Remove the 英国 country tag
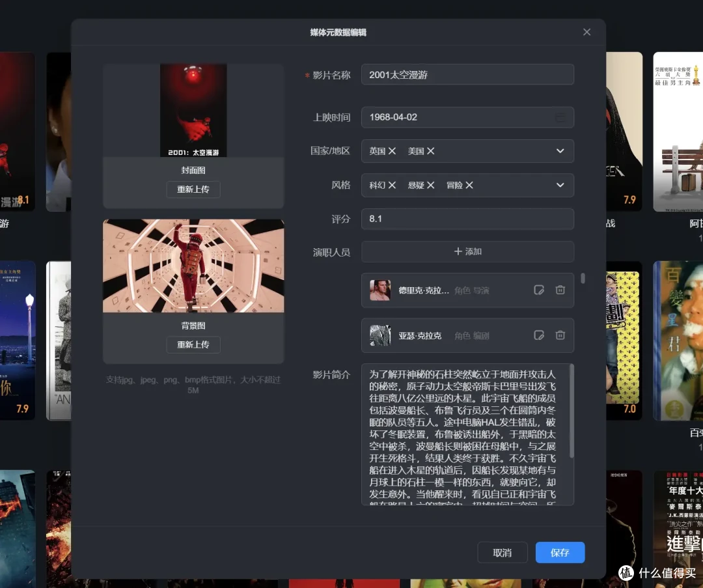 pyautogui.click(x=392, y=151)
